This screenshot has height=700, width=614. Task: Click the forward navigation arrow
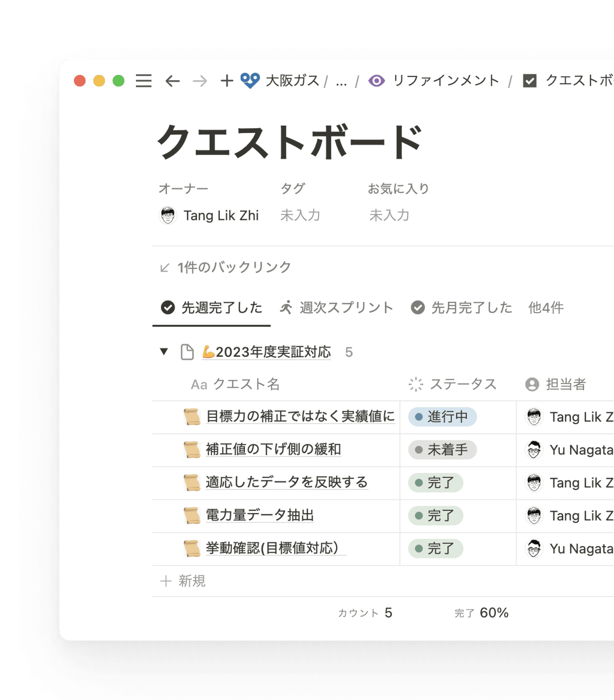(200, 81)
